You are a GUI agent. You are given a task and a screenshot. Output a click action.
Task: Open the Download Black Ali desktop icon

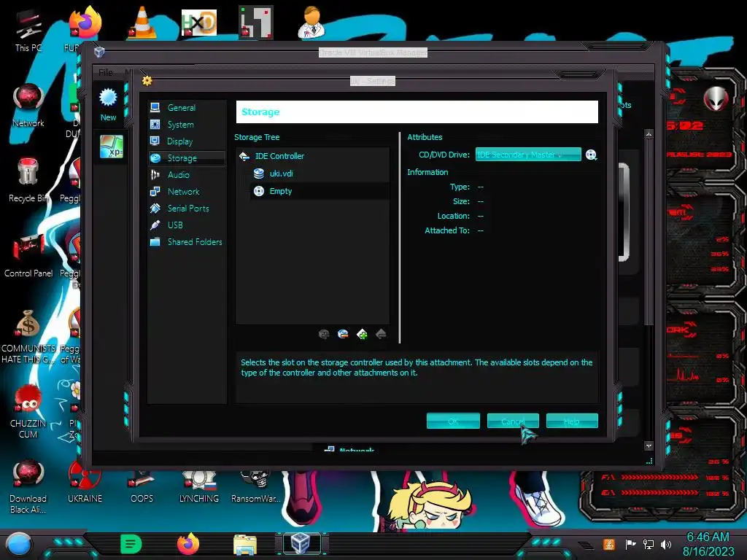tap(28, 486)
